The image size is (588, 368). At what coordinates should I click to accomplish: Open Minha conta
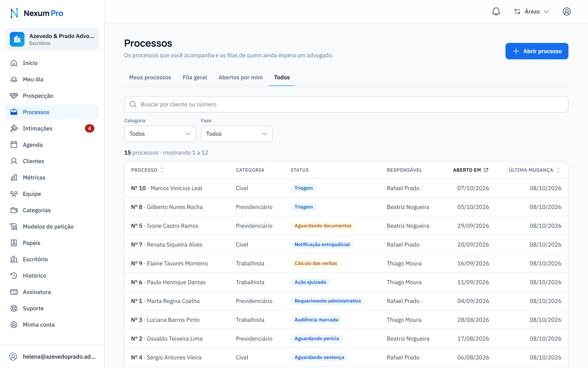(52, 325)
